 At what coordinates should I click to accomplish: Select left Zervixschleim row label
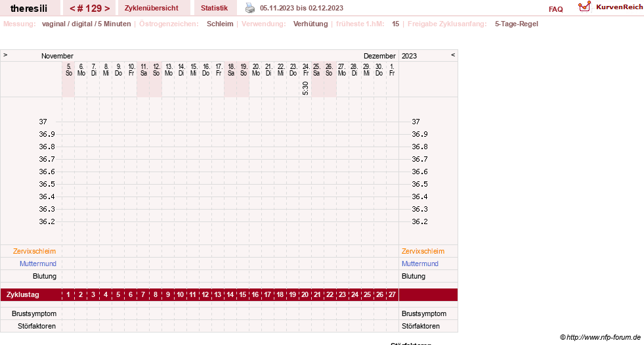tap(35, 251)
